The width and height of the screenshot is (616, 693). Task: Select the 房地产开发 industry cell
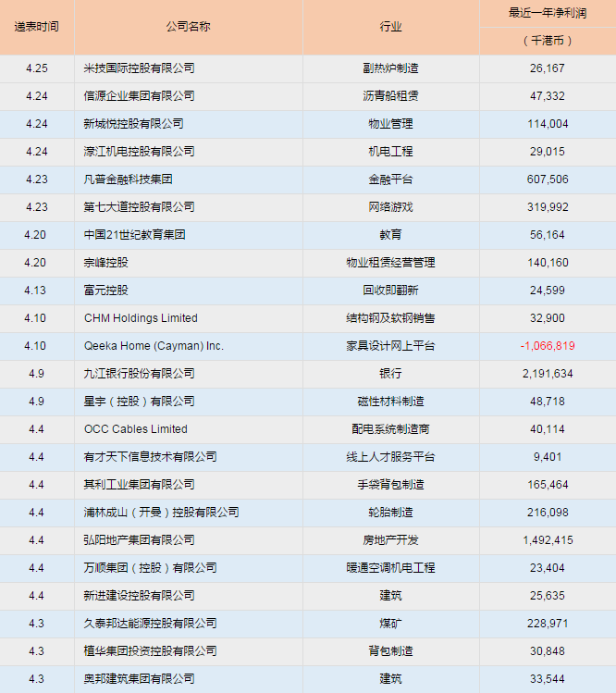tap(390, 540)
